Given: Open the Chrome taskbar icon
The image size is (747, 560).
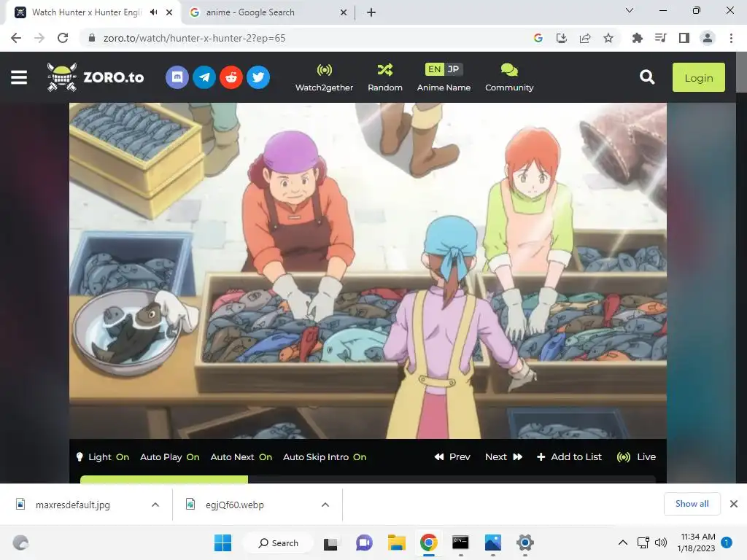Looking at the screenshot, I should tap(429, 542).
